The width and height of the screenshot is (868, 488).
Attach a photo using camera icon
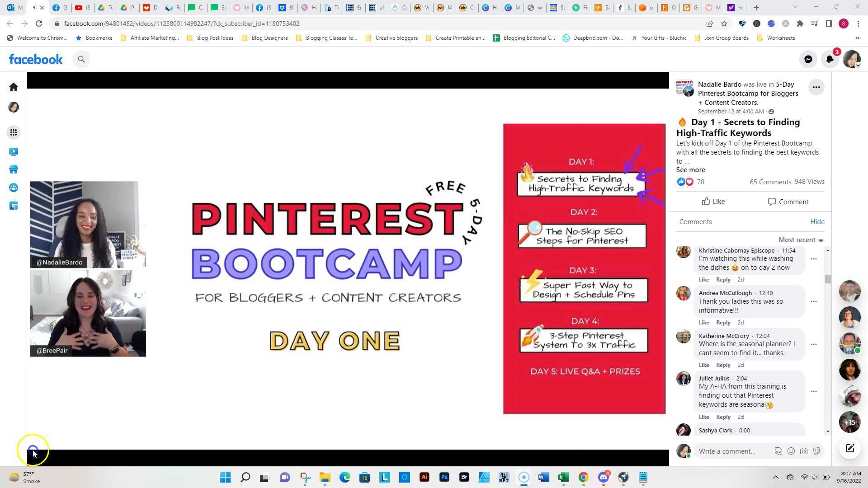[x=803, y=451]
